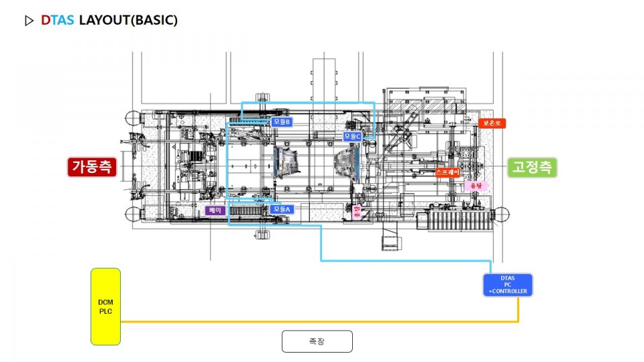Click the 모듈A blue label

(282, 209)
